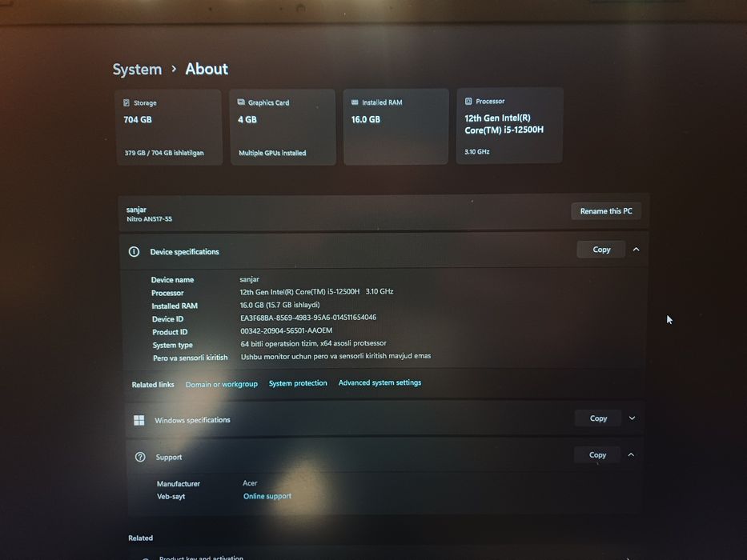Click Rename this PC button
Screen dimensions: 747x560
click(606, 211)
